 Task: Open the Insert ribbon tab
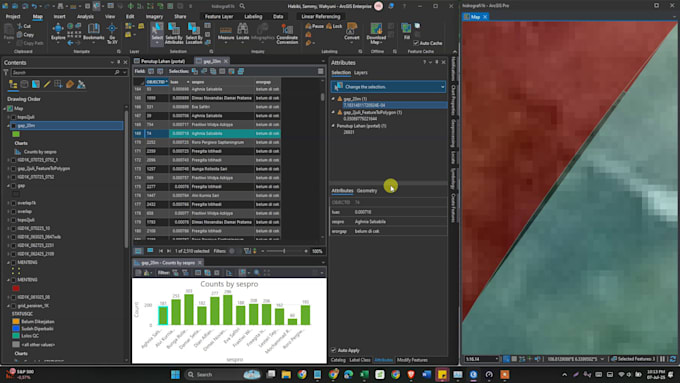pyautogui.click(x=59, y=16)
